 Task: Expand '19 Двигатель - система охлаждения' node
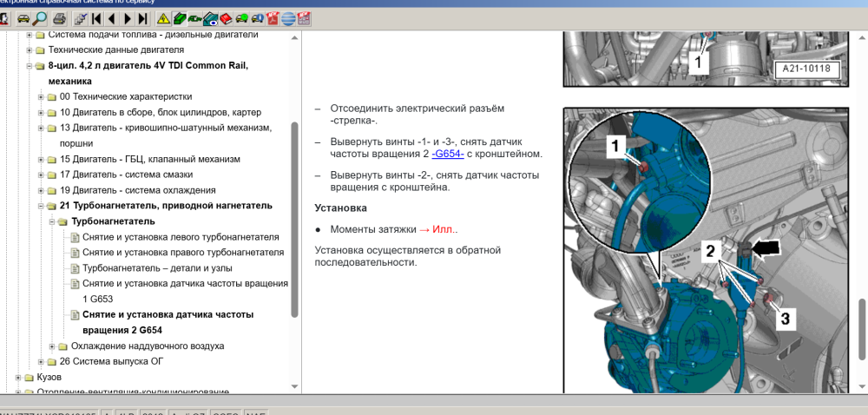[41, 190]
